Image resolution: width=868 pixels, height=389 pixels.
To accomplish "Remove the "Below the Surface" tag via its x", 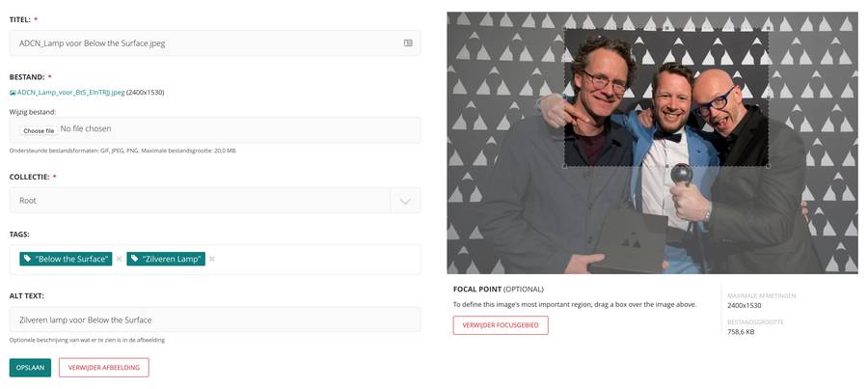I will [119, 259].
